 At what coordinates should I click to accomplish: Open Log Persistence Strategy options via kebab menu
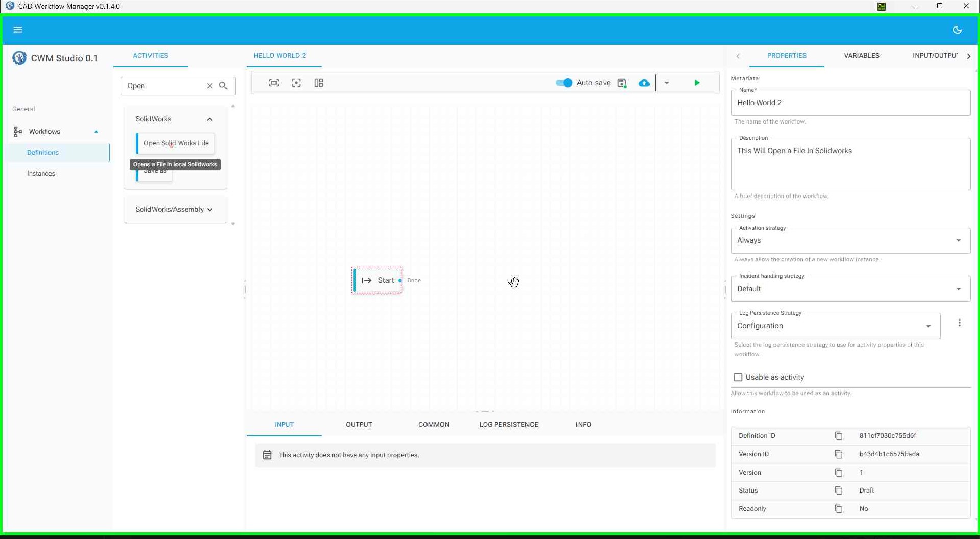[960, 323]
